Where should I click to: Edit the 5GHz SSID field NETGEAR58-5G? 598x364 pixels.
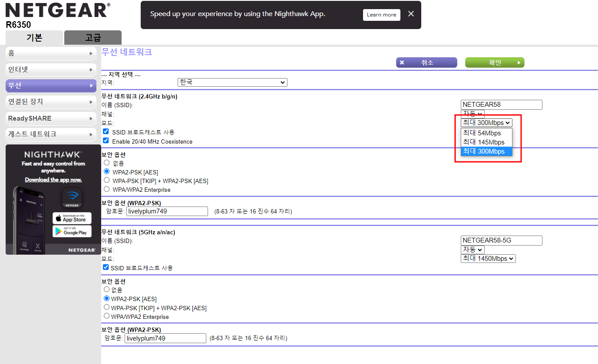coord(502,240)
